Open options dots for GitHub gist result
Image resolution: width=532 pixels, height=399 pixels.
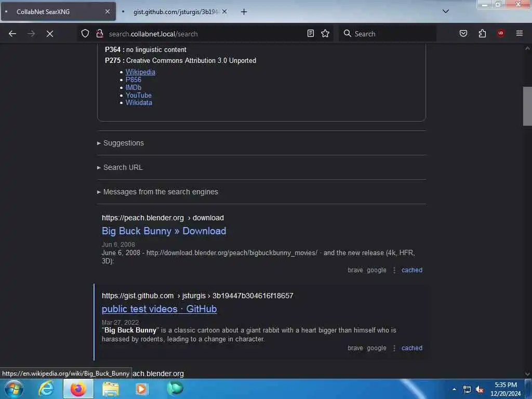point(394,348)
